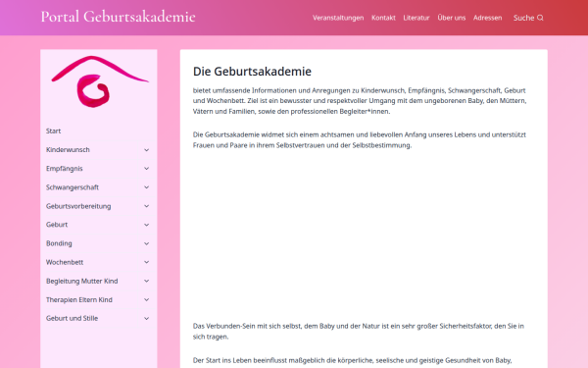The height and width of the screenshot is (368, 588).
Task: Click the paragraph starting 'bietet umfassende Informationen'
Action: pos(360,101)
